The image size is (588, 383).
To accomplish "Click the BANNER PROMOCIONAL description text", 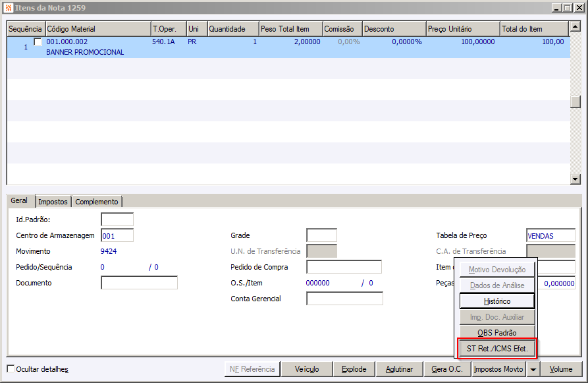I will pos(85,52).
